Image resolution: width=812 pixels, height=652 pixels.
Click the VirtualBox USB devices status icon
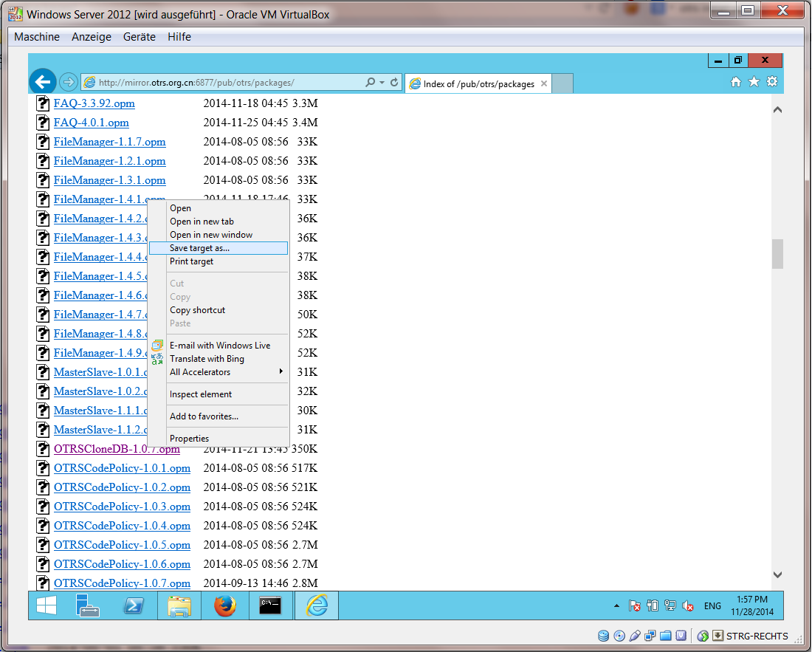click(x=634, y=635)
